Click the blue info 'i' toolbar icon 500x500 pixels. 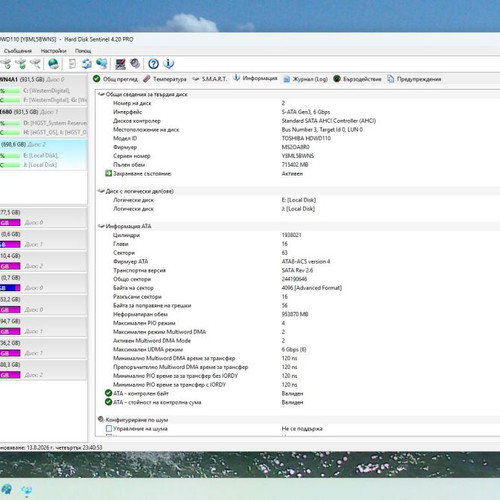pos(169,63)
